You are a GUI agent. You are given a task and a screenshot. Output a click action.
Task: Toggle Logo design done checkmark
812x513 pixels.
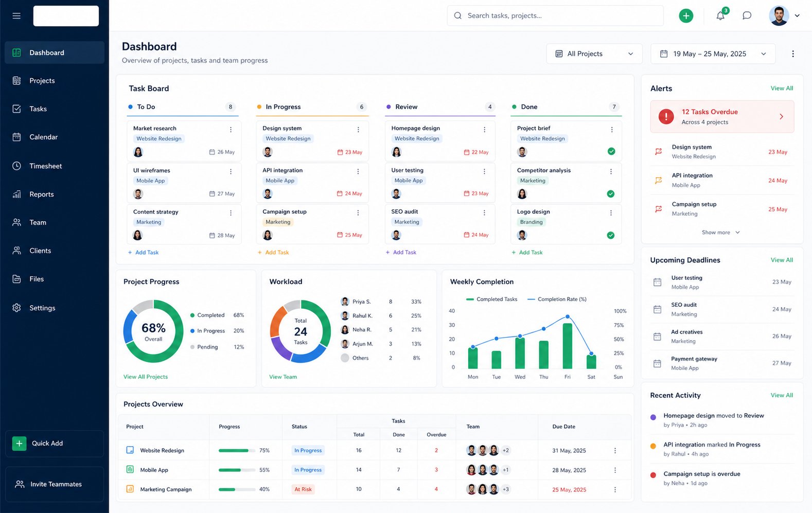coord(611,235)
